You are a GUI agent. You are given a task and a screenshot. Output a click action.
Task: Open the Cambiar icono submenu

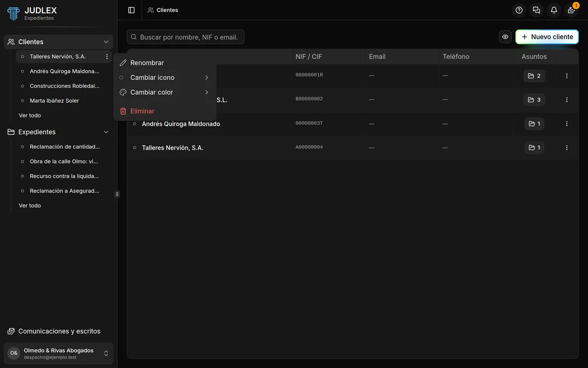165,78
